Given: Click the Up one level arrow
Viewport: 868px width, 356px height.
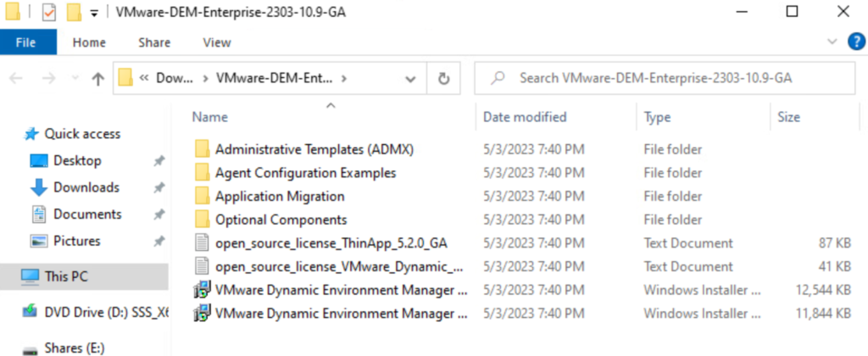Looking at the screenshot, I should (97, 79).
